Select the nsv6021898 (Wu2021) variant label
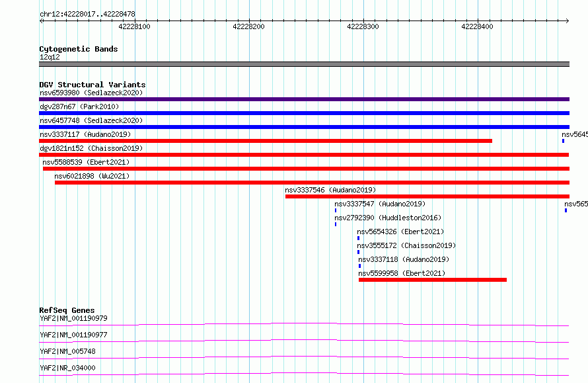 pyautogui.click(x=92, y=176)
